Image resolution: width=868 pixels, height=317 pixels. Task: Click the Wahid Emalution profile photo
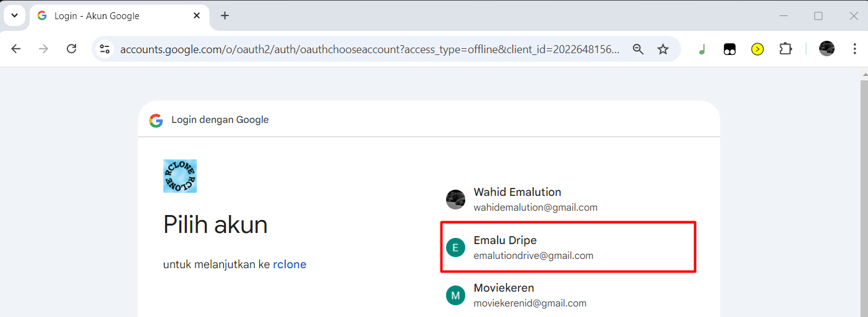coord(455,200)
